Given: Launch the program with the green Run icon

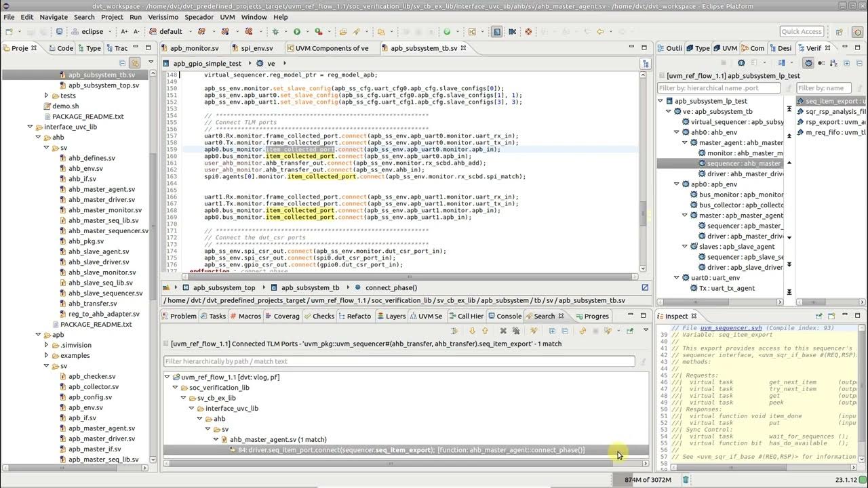Looking at the screenshot, I should [296, 31].
